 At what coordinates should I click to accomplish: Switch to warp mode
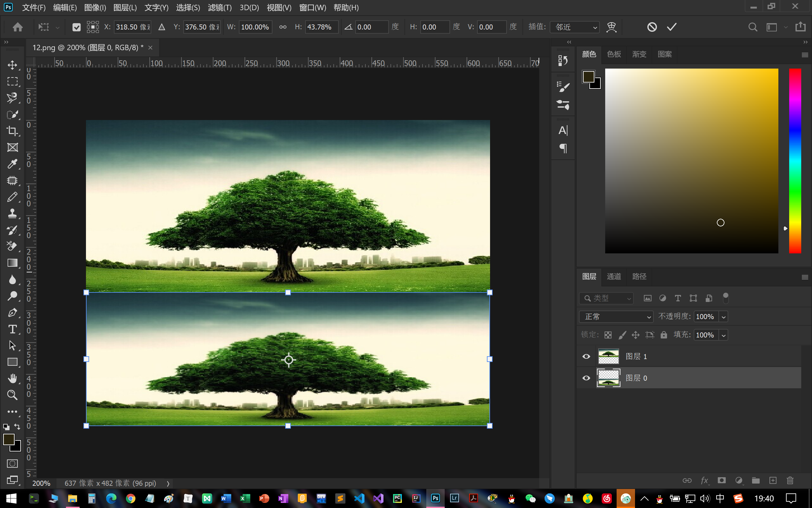pyautogui.click(x=611, y=27)
